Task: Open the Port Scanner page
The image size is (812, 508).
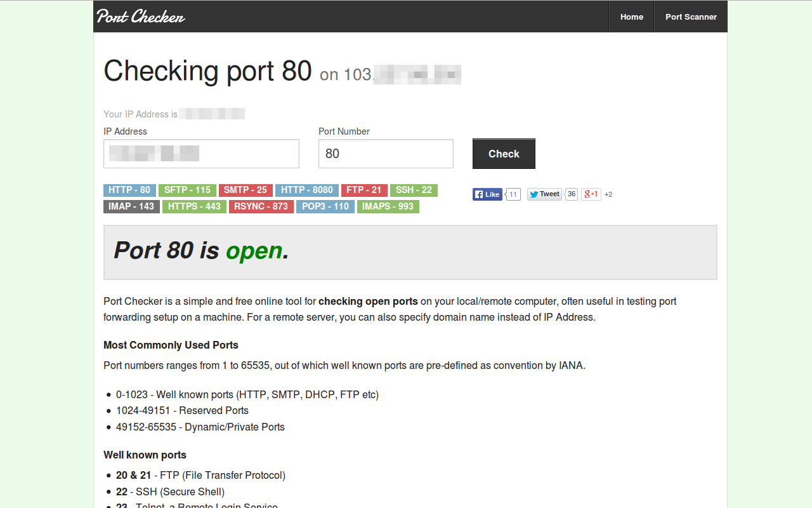Action: click(691, 17)
